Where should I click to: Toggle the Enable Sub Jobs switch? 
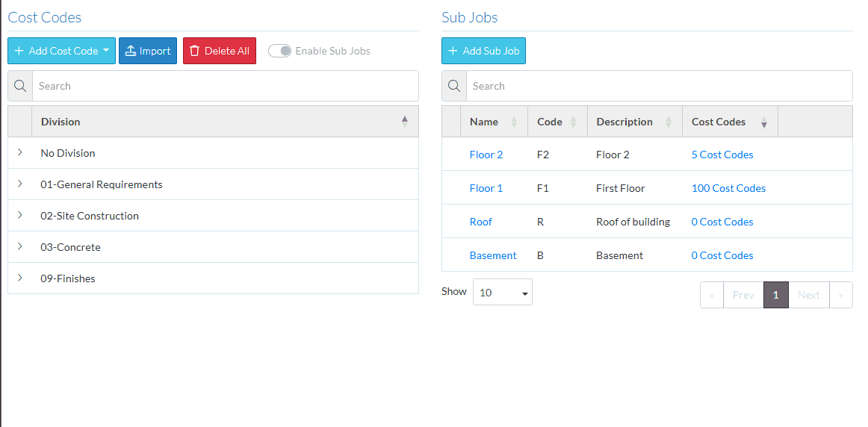point(279,51)
